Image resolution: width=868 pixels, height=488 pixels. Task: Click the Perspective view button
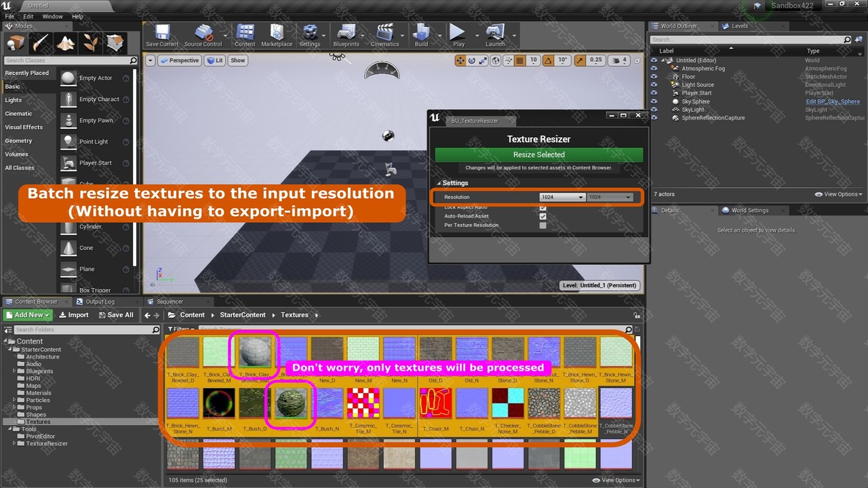click(x=179, y=60)
